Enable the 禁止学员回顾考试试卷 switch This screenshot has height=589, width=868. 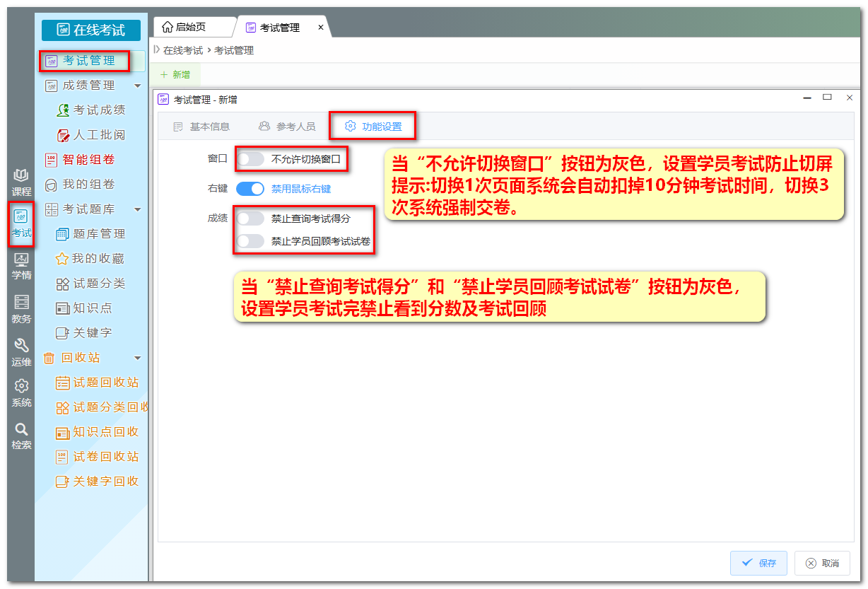pyautogui.click(x=250, y=241)
